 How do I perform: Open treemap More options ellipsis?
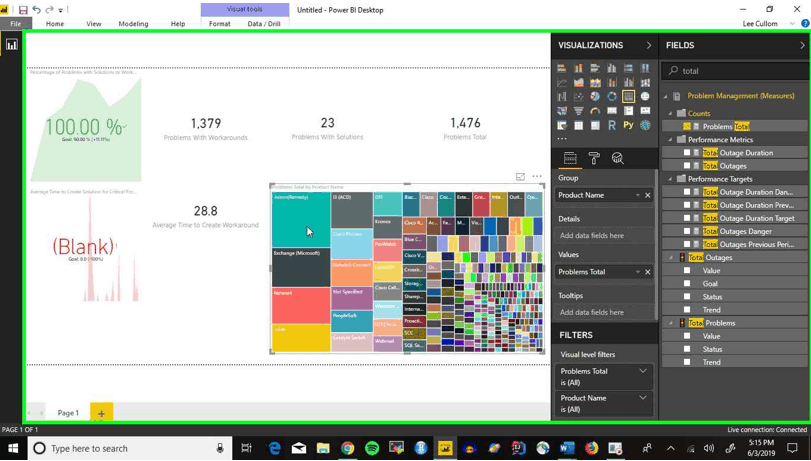[537, 176]
